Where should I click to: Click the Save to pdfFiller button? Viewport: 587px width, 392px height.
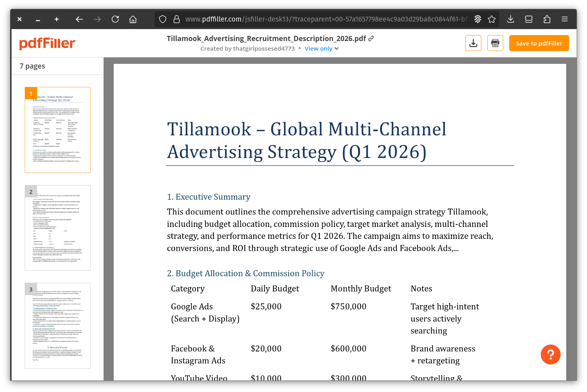click(x=539, y=43)
